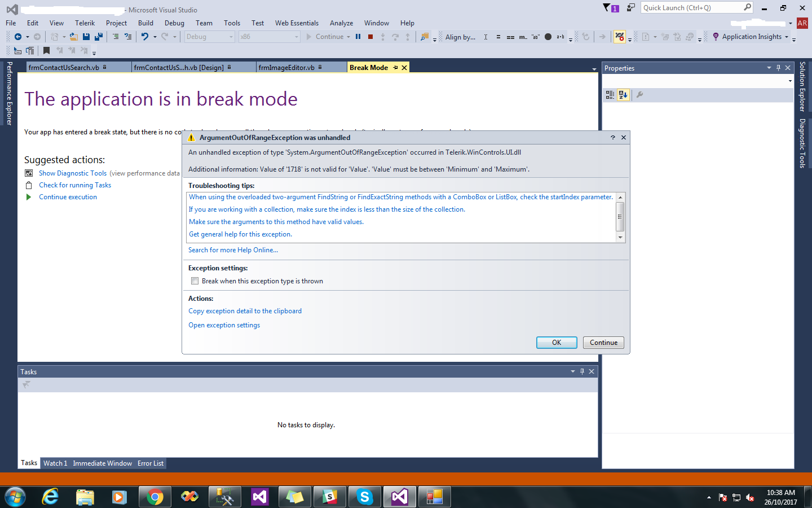
Task: Open Skype from the taskbar
Action: 365,497
